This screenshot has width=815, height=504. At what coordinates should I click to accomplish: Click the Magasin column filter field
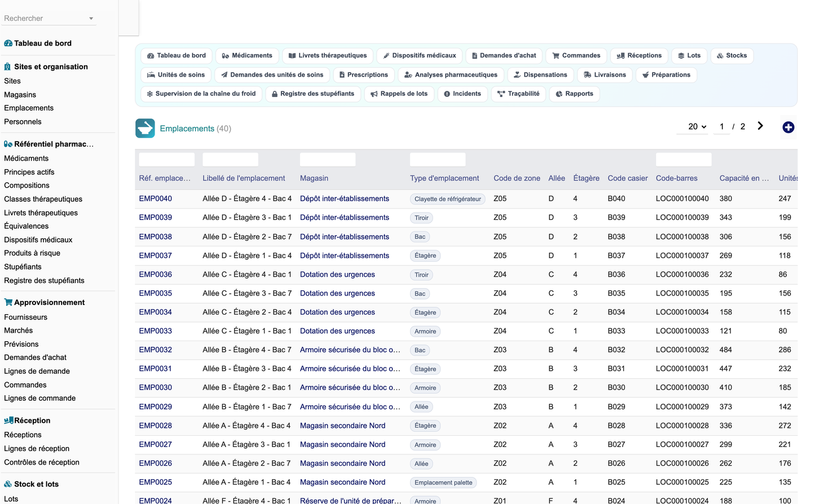(328, 160)
